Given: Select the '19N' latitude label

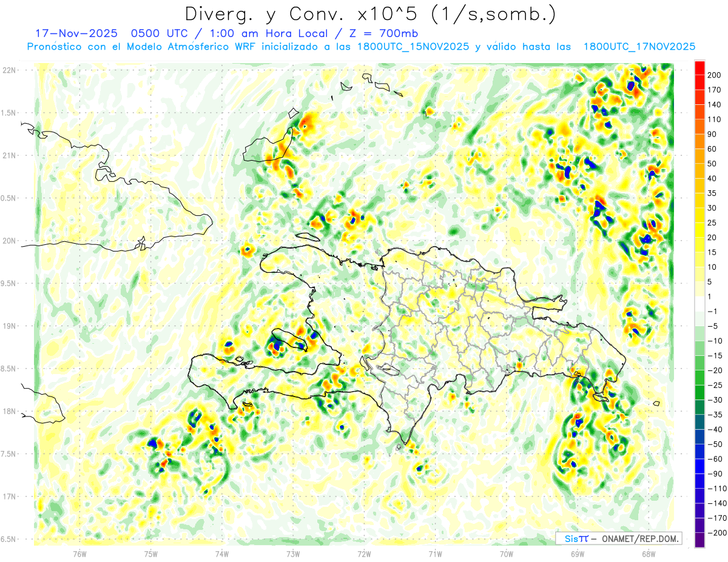Looking at the screenshot, I should click(x=9, y=326).
